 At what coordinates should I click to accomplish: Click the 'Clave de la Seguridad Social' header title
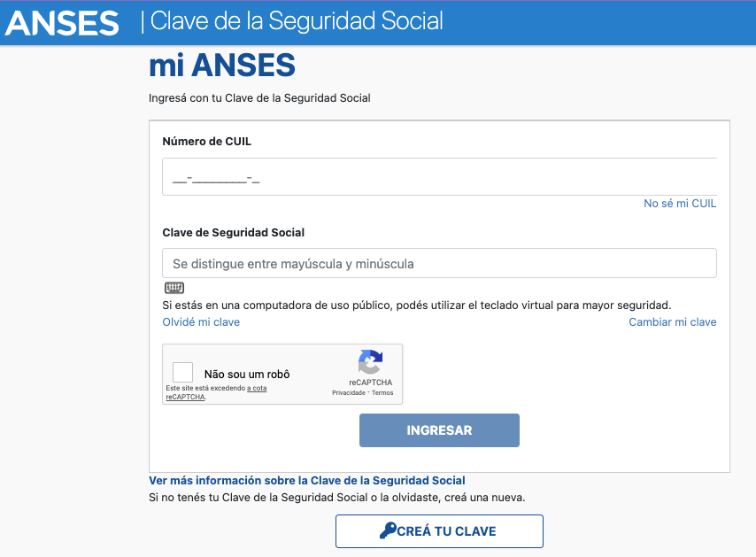tap(297, 21)
